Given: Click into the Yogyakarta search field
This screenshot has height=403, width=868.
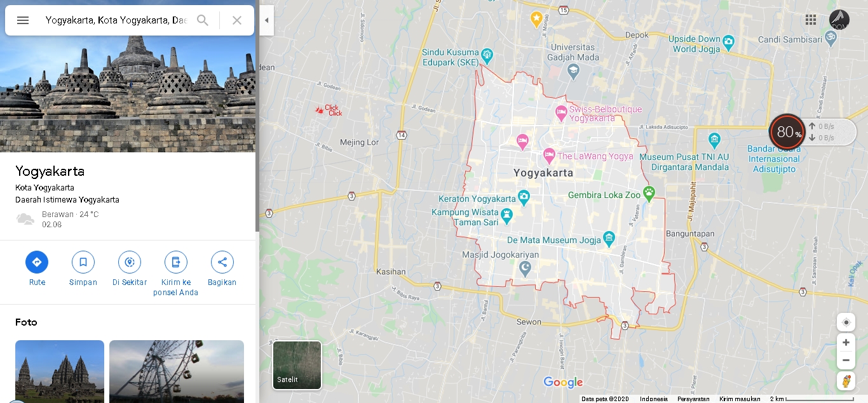Looking at the screenshot, I should (x=116, y=20).
